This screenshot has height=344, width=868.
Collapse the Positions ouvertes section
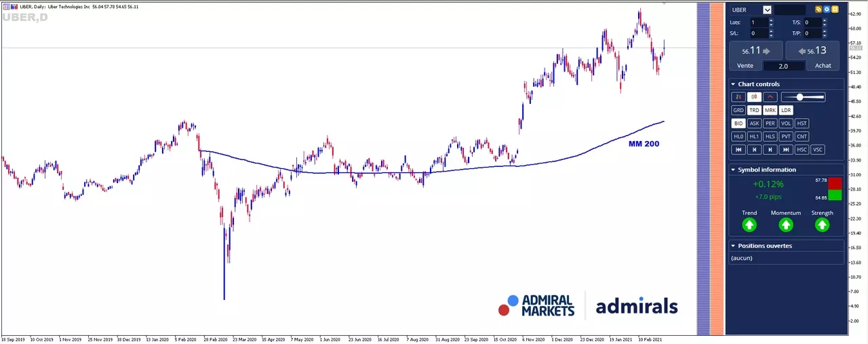tap(733, 246)
